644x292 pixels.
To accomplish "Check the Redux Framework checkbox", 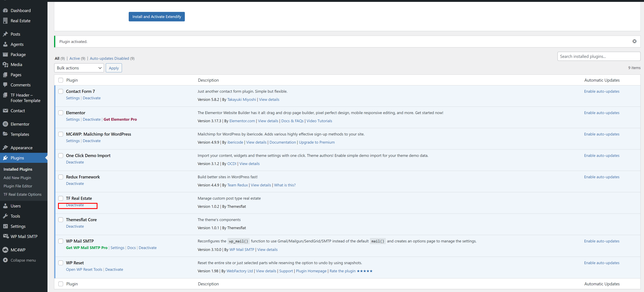I will tap(61, 177).
